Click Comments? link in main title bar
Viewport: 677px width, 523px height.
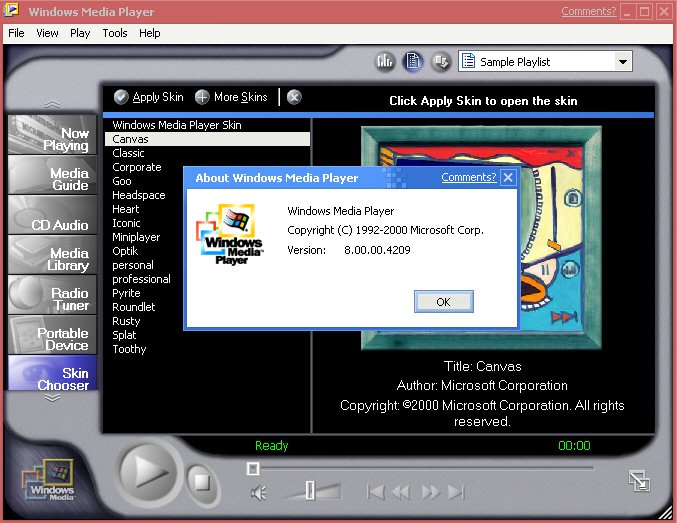(x=589, y=11)
